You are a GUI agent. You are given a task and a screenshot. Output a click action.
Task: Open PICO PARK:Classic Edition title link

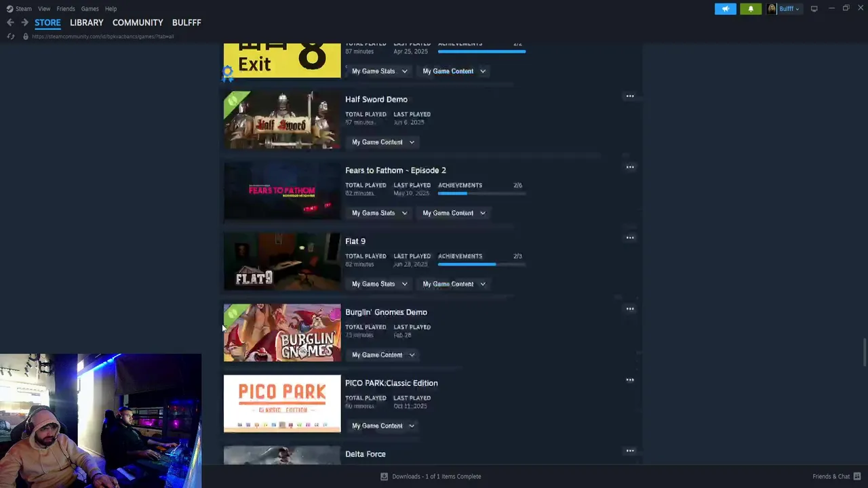pos(391,383)
